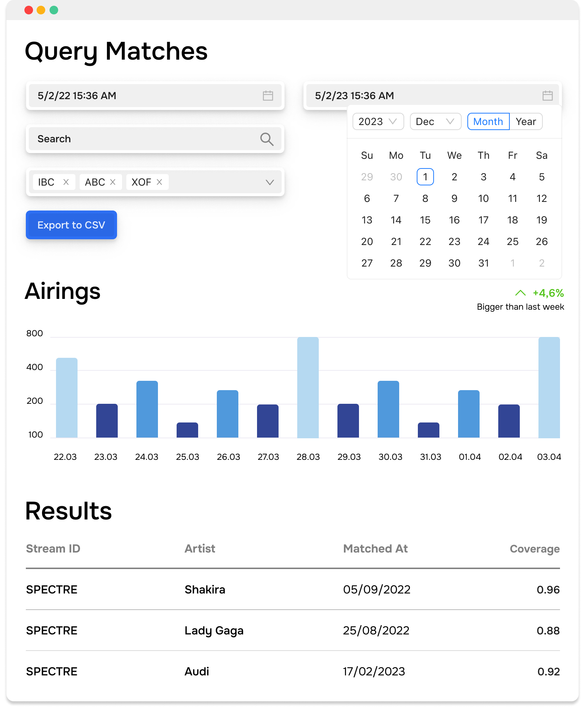Remove the IBC filter chip
Viewport: 588px width, 707px height.
(66, 182)
